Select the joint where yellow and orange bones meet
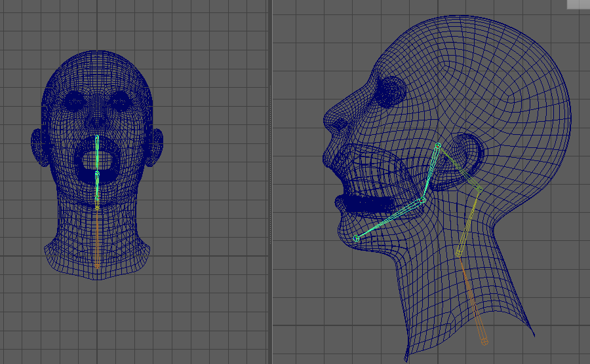The height and width of the screenshot is (364, 590). click(459, 254)
